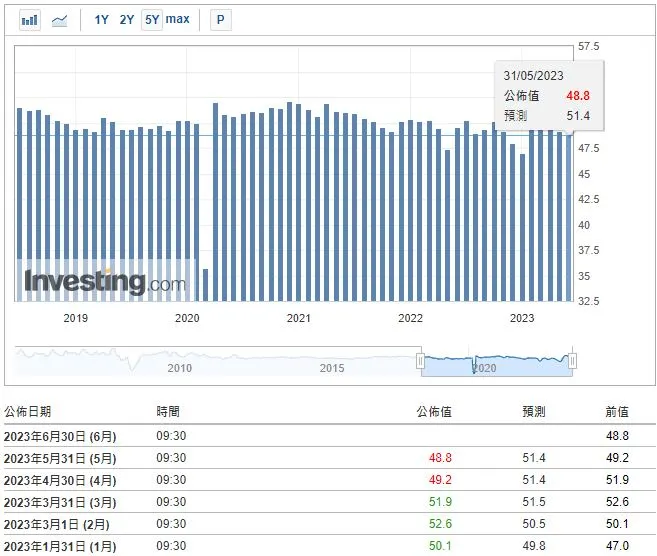Click the 公佈日期 column header

(28, 411)
